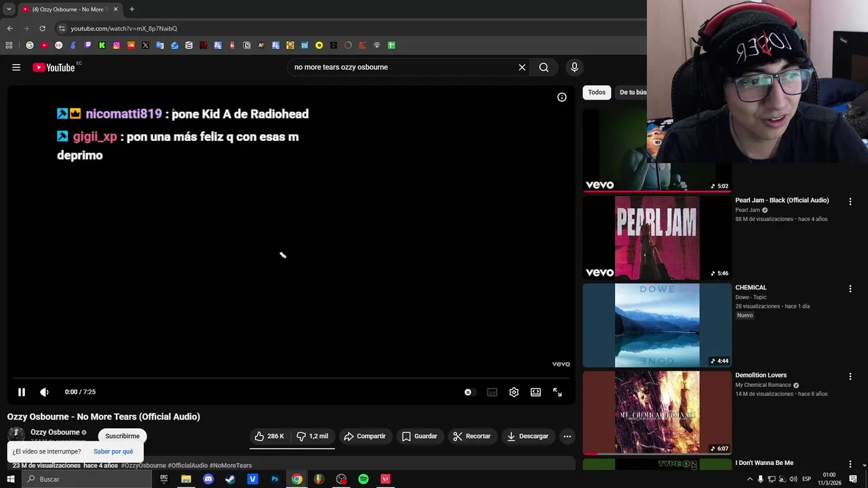Switch to theater mode view
The height and width of the screenshot is (488, 868).
[536, 392]
